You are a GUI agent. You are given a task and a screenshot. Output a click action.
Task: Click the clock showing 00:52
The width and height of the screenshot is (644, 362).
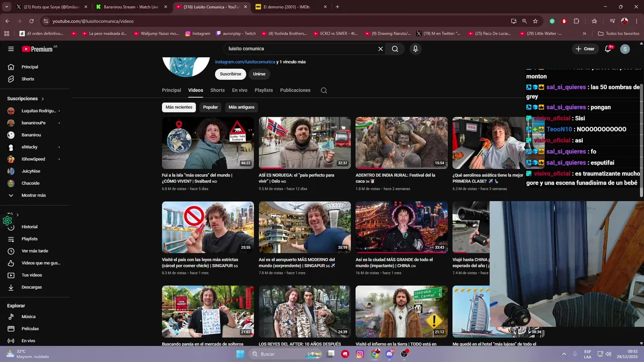pos(632,351)
